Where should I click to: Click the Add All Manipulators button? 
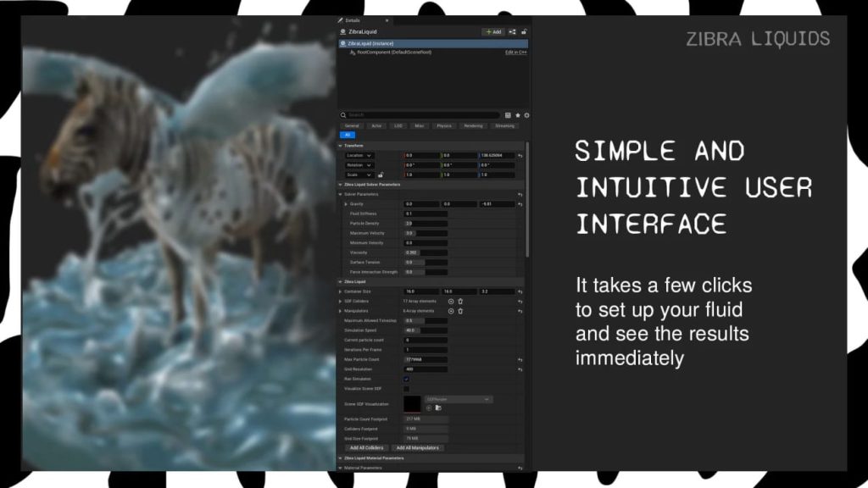tap(417, 448)
